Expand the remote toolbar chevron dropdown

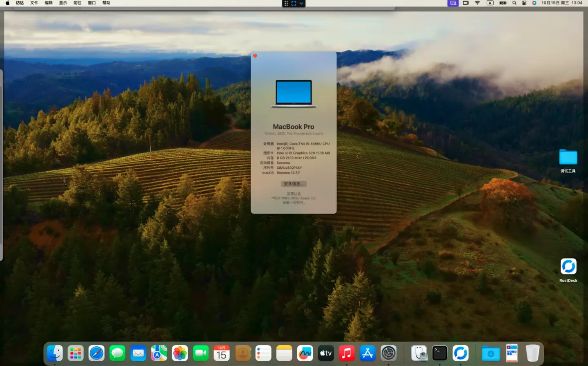coord(301,3)
